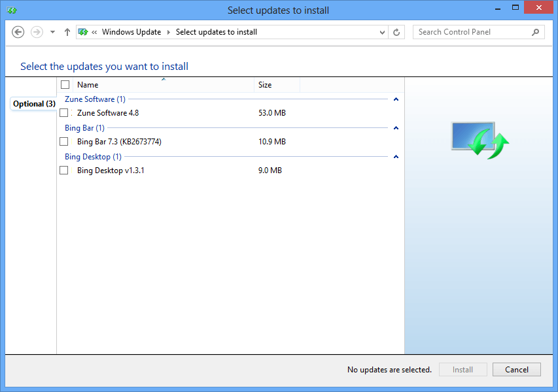The image size is (558, 392).
Task: Click the Refresh button in address bar
Action: tap(396, 32)
